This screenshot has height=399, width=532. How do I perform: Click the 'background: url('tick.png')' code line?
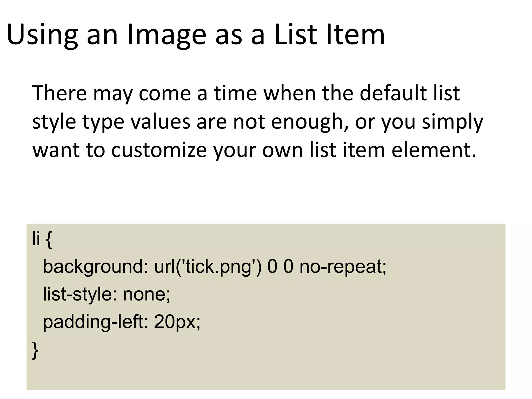[215, 267]
